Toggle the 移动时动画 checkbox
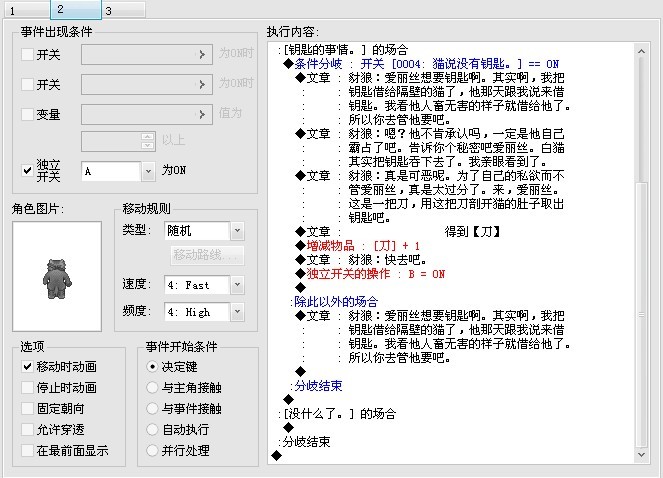 coord(27,366)
